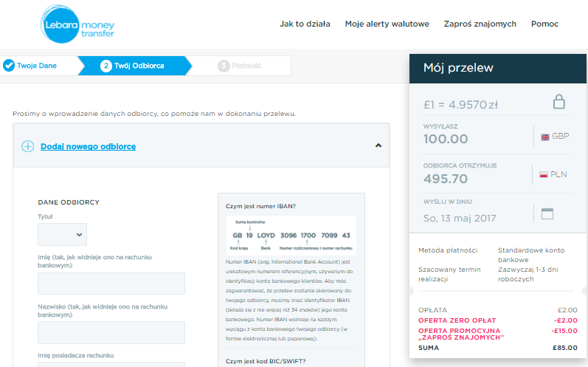Click the PLN currency label

coord(558,174)
